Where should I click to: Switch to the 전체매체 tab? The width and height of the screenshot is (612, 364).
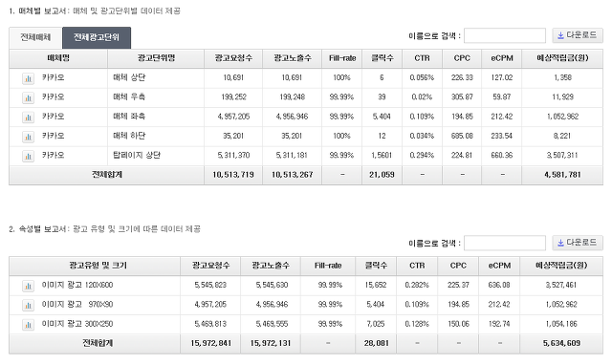click(35, 37)
